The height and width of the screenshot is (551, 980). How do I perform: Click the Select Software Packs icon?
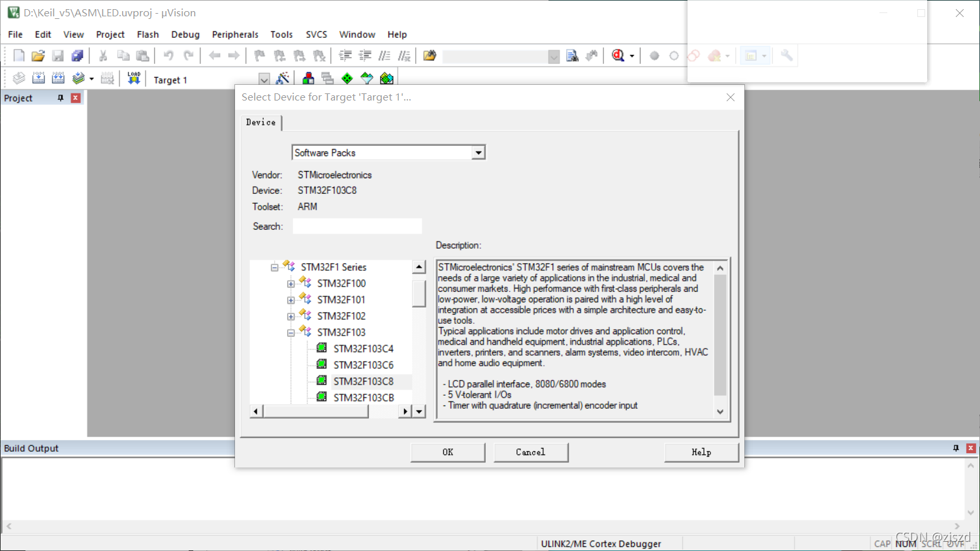point(367,79)
